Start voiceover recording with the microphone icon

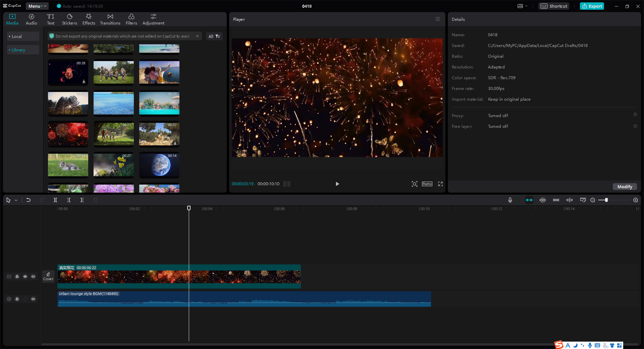[x=510, y=200]
